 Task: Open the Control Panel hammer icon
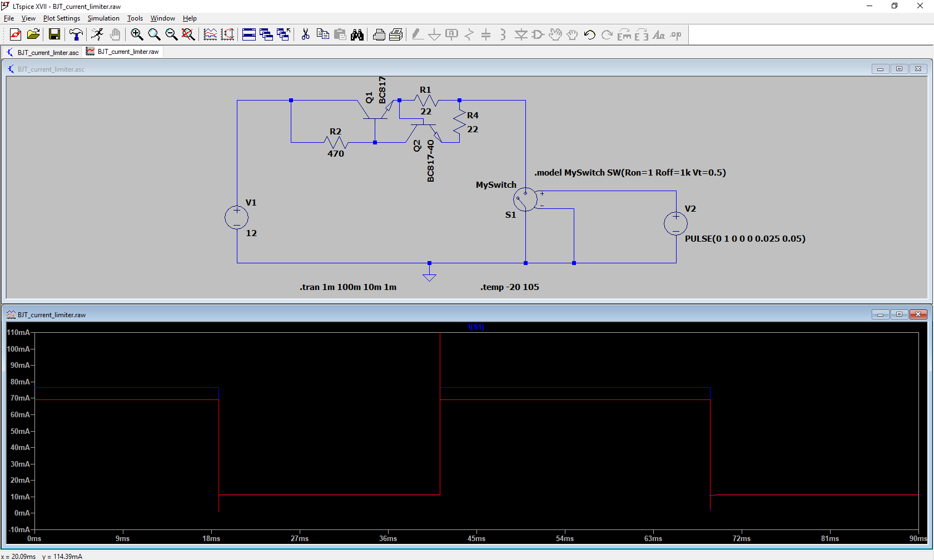(76, 34)
